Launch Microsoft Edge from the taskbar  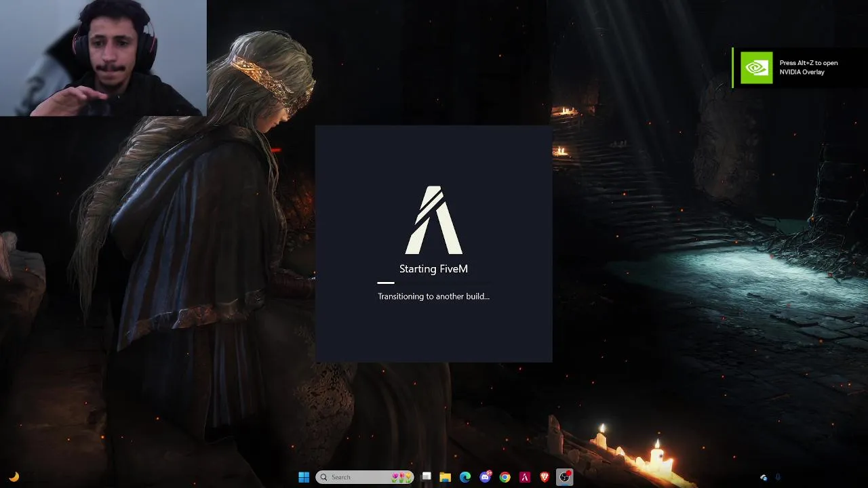465,477
